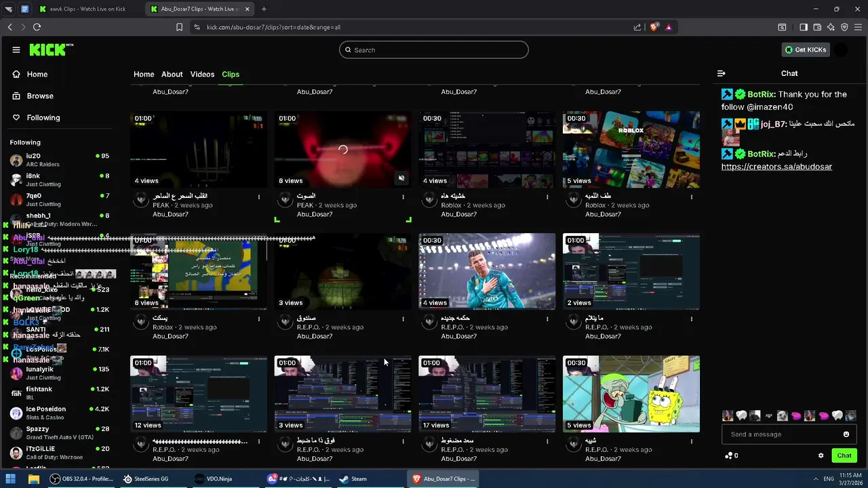Unmute the muted clip preview speaker icon
The height and width of the screenshot is (488, 868).
tap(401, 178)
